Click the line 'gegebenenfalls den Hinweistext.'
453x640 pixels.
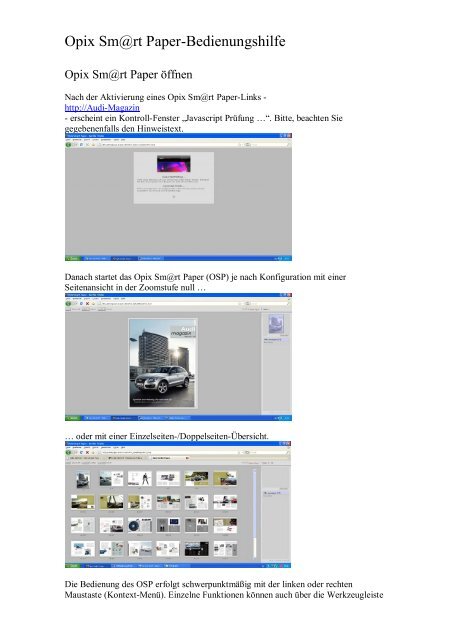(124, 129)
